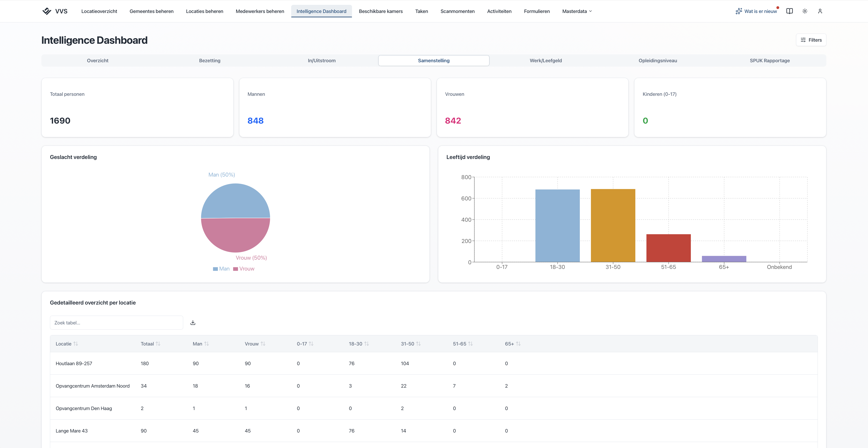This screenshot has height=448, width=868.
Task: Open the documentation book icon
Action: [790, 11]
